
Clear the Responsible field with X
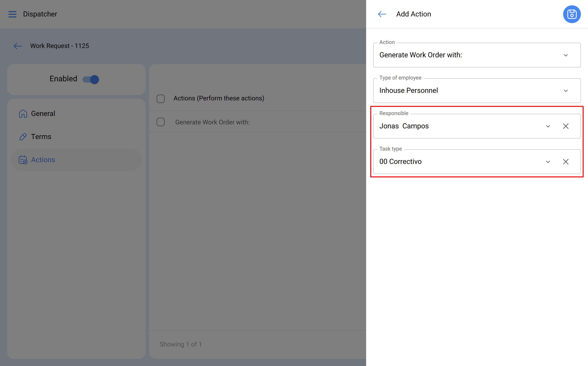pyautogui.click(x=566, y=126)
